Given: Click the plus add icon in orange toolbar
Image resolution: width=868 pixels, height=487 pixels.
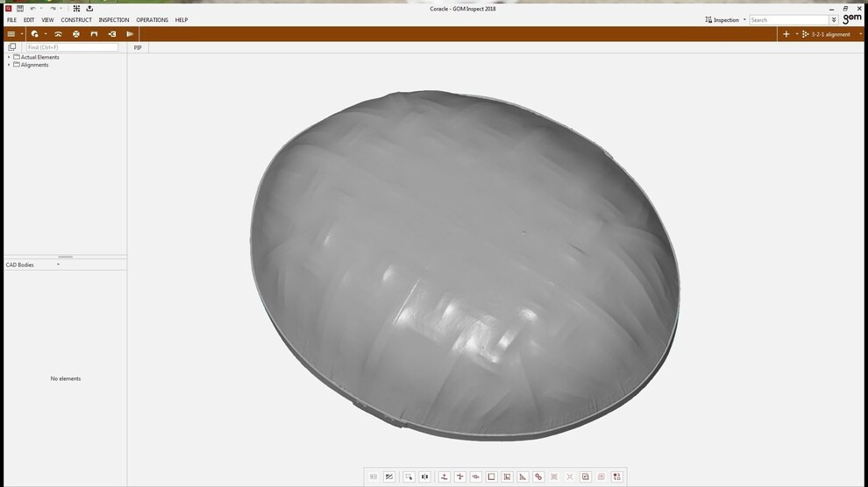Looking at the screenshot, I should (x=786, y=34).
